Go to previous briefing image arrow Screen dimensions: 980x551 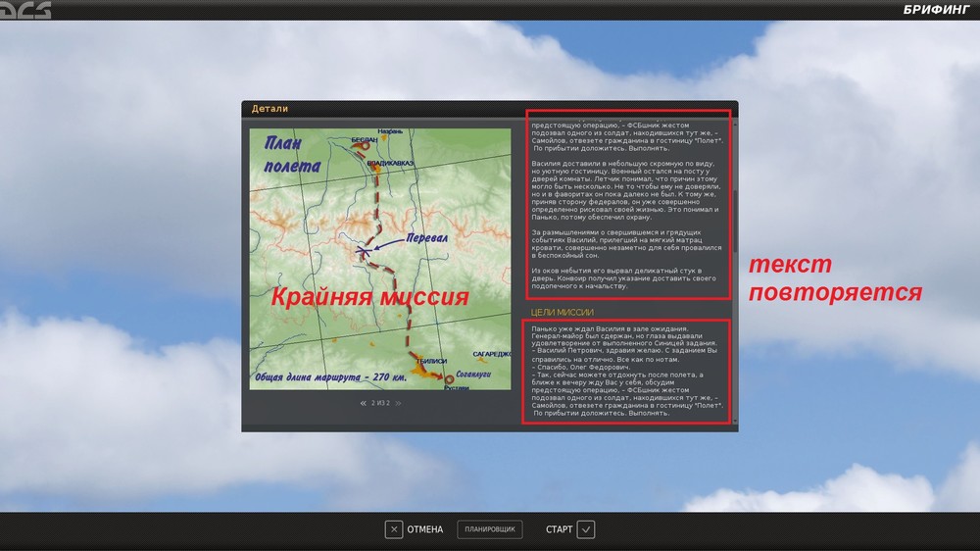pyautogui.click(x=364, y=403)
